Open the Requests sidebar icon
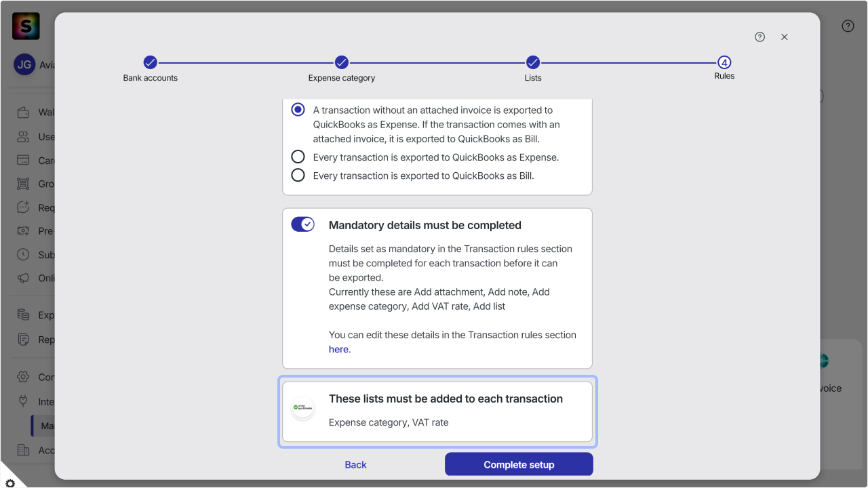868x488 pixels. point(24,207)
